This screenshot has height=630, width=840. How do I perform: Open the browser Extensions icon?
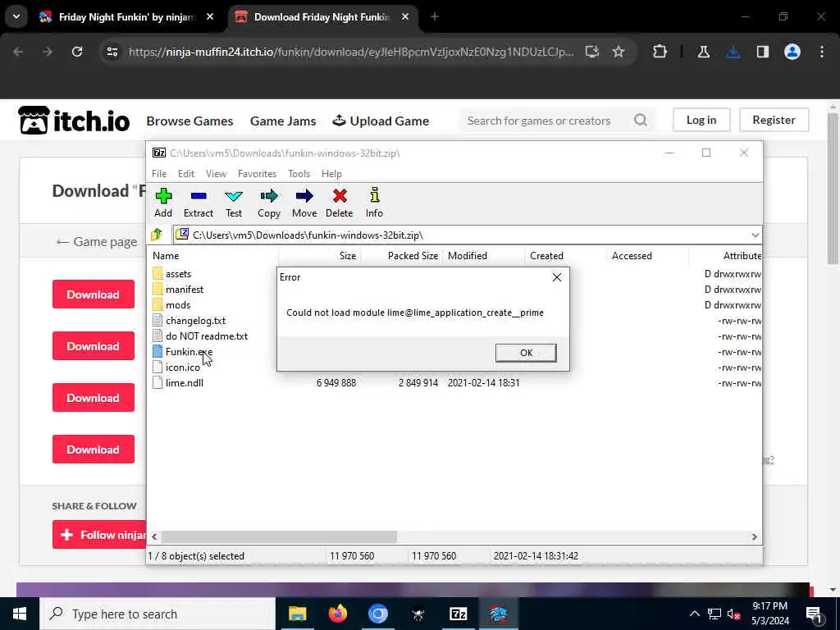click(x=660, y=52)
